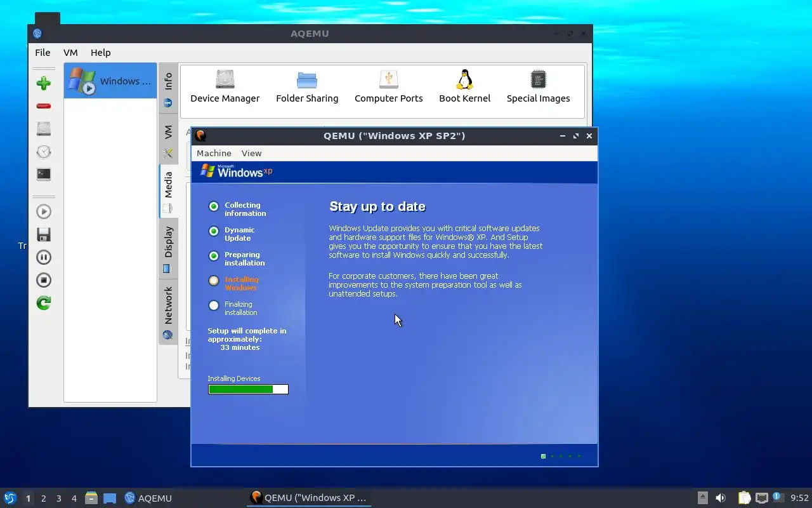Switch to workspace 4
This screenshot has height=508, width=812.
coord(74,498)
